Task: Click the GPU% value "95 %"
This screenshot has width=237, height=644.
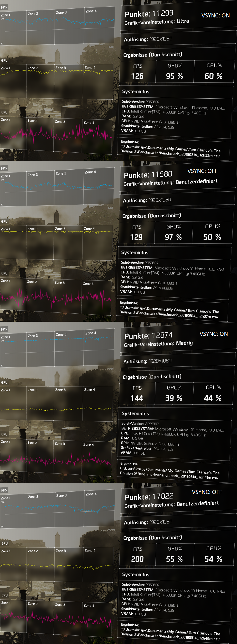Action: (x=174, y=76)
